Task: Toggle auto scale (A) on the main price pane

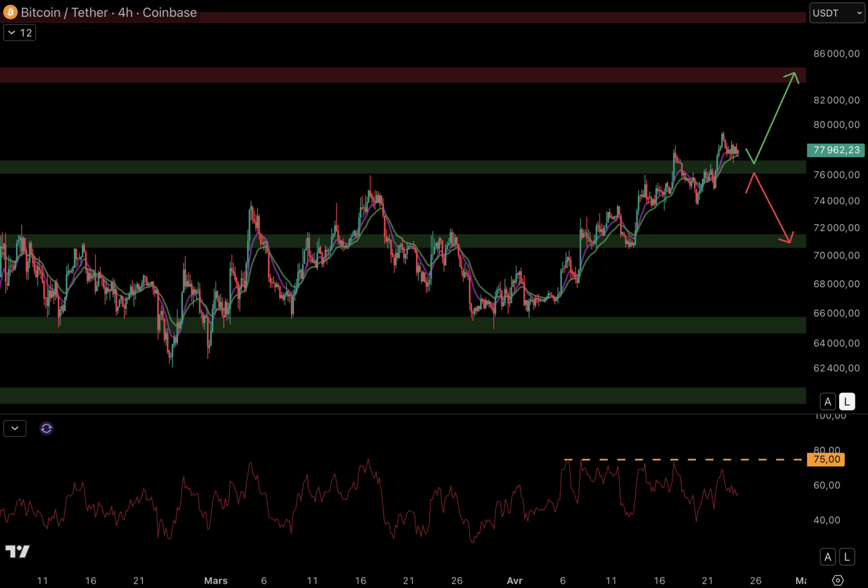Action: pyautogui.click(x=828, y=402)
